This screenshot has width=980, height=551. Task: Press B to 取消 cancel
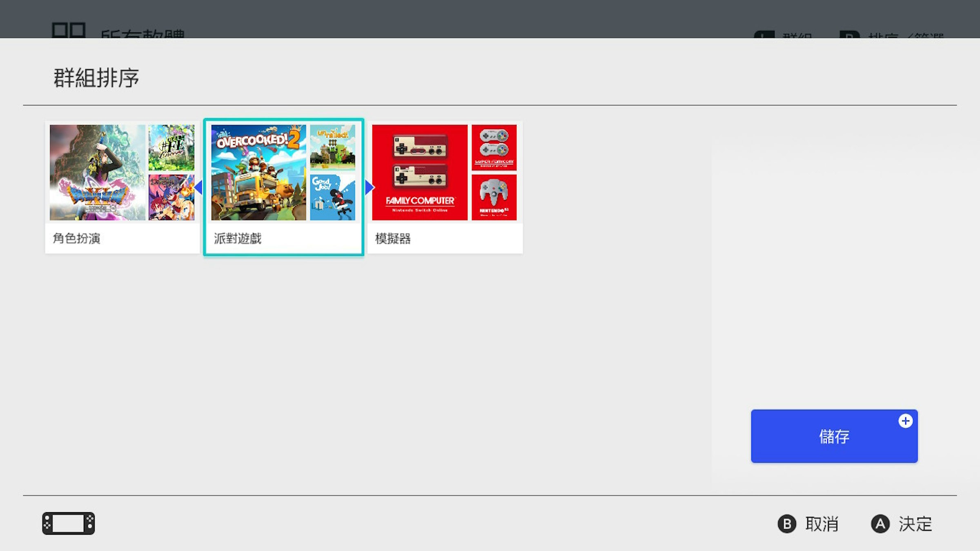point(808,523)
